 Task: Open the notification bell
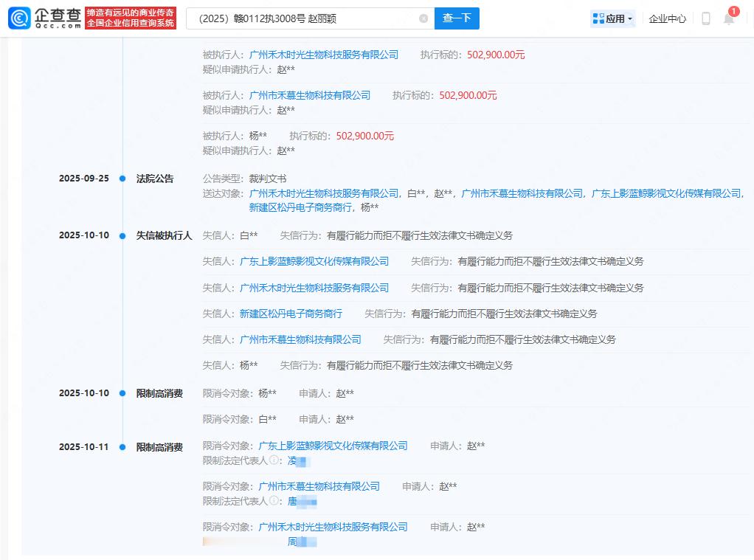point(729,18)
